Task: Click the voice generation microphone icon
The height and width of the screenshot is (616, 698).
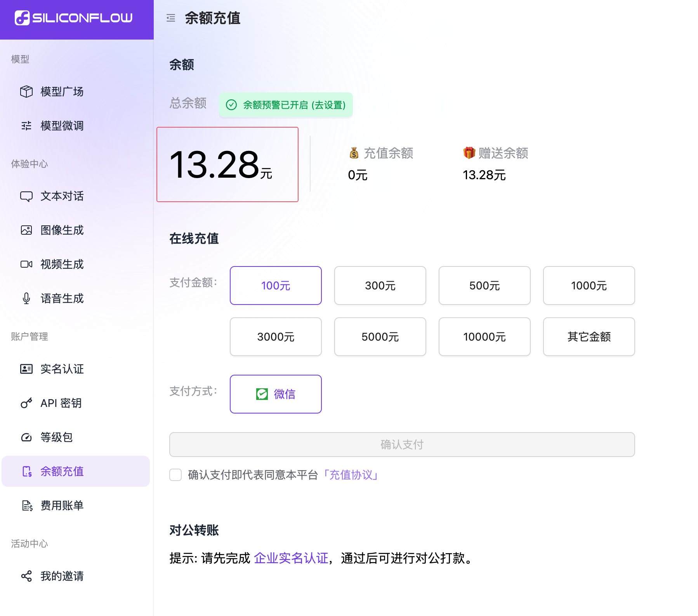Action: [26, 299]
